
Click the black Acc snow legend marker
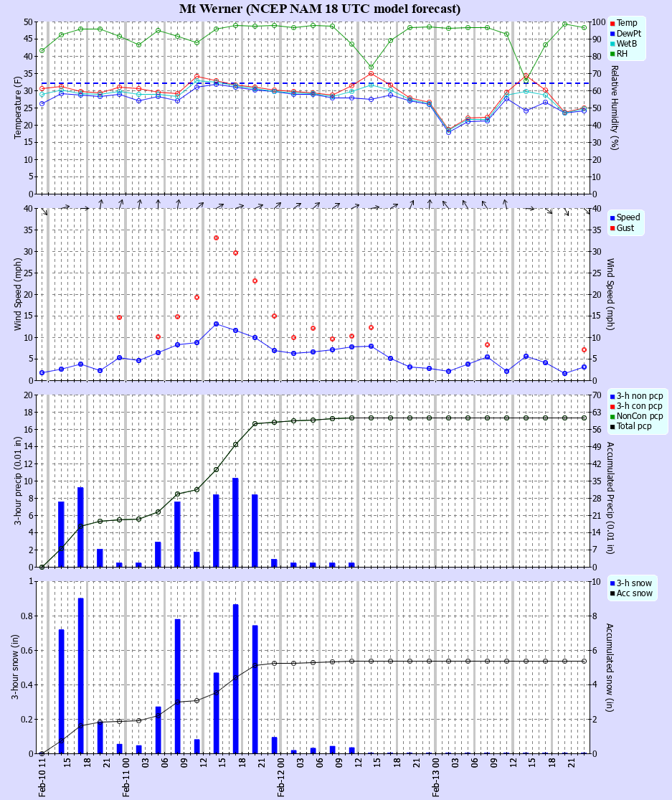point(612,593)
